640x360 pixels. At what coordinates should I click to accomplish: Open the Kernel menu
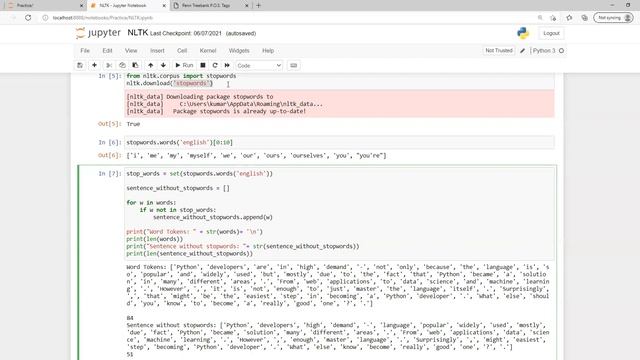tap(208, 51)
